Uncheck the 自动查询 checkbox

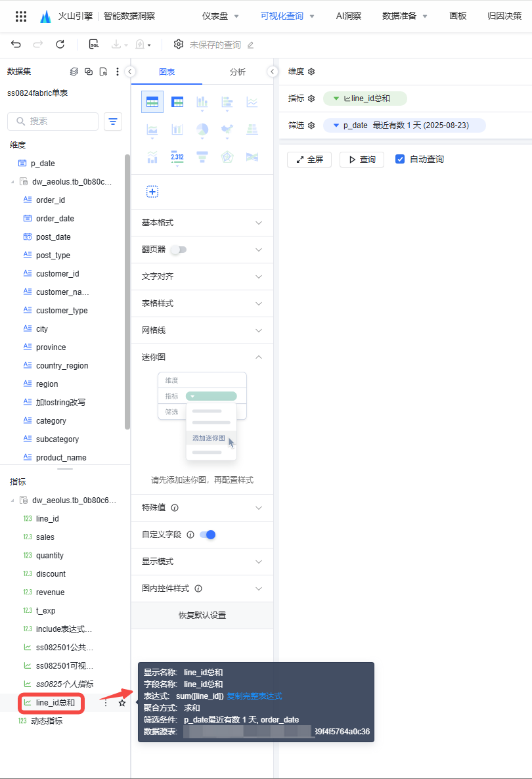(x=400, y=159)
